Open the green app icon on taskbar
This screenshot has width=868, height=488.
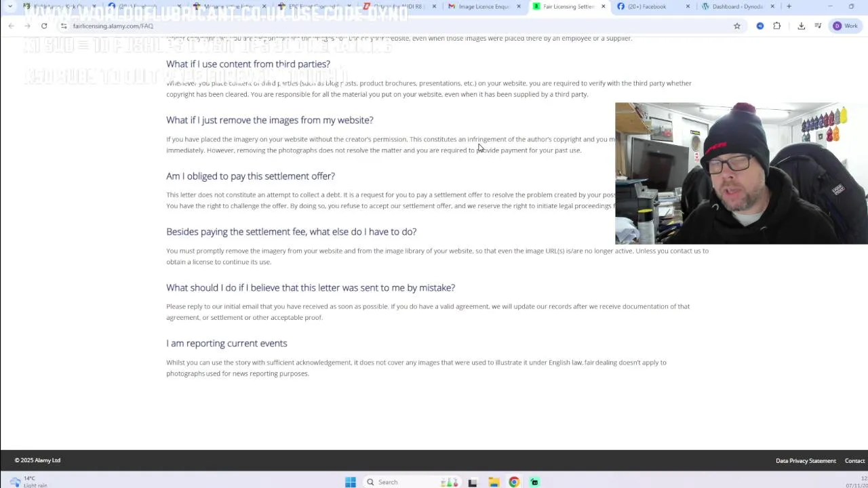(x=534, y=482)
